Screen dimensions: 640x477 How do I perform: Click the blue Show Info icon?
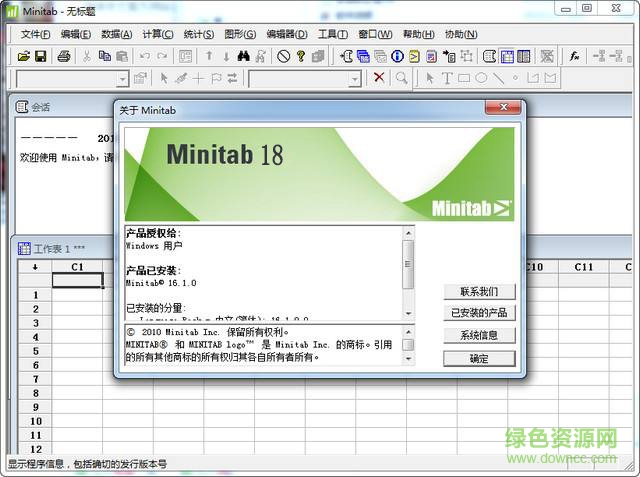[x=397, y=56]
